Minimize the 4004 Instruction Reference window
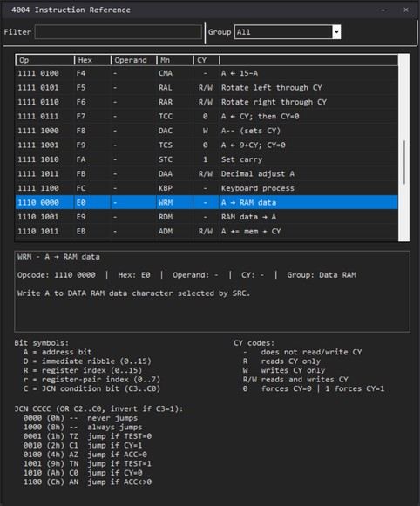Image resolution: width=420 pixels, height=506 pixels. coord(383,10)
